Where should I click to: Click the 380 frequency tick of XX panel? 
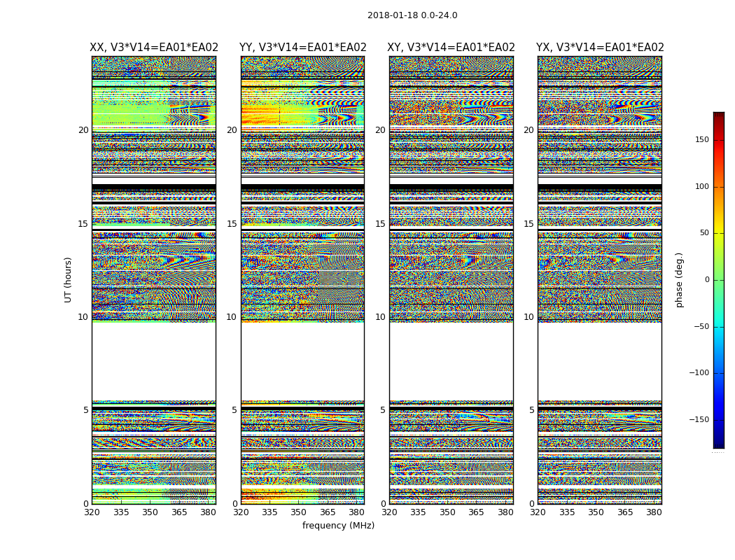click(x=208, y=512)
